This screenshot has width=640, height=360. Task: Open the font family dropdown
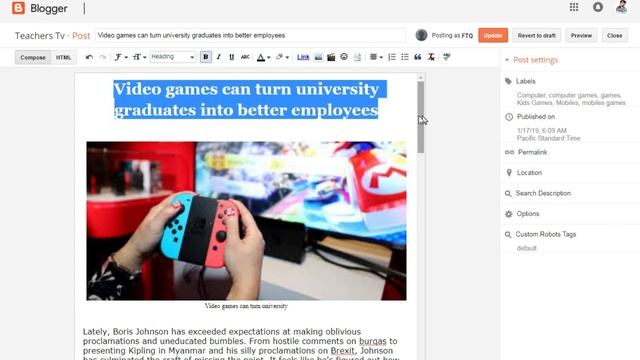[x=120, y=57]
